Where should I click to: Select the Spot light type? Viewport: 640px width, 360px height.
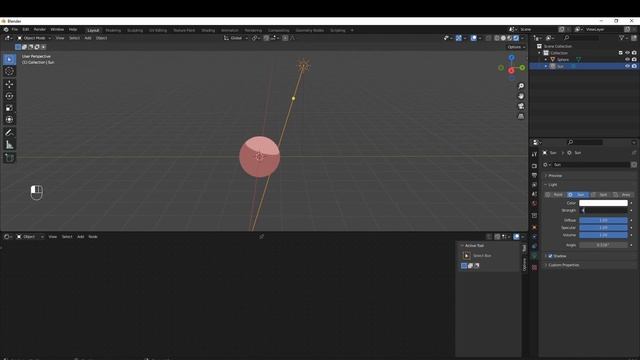coord(600,195)
